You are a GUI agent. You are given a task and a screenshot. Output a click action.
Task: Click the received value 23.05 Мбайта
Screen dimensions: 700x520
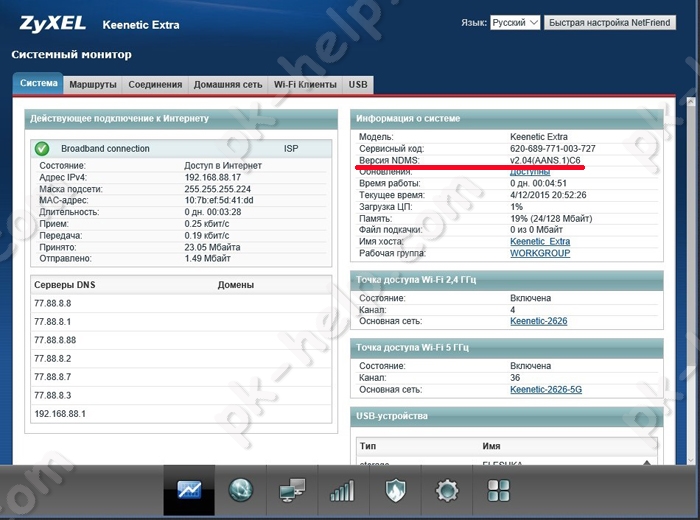click(212, 247)
